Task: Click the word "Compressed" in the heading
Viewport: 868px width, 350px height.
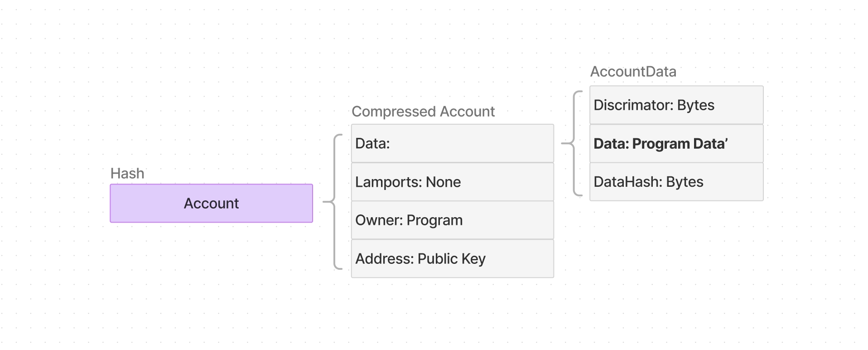Action: [394, 112]
